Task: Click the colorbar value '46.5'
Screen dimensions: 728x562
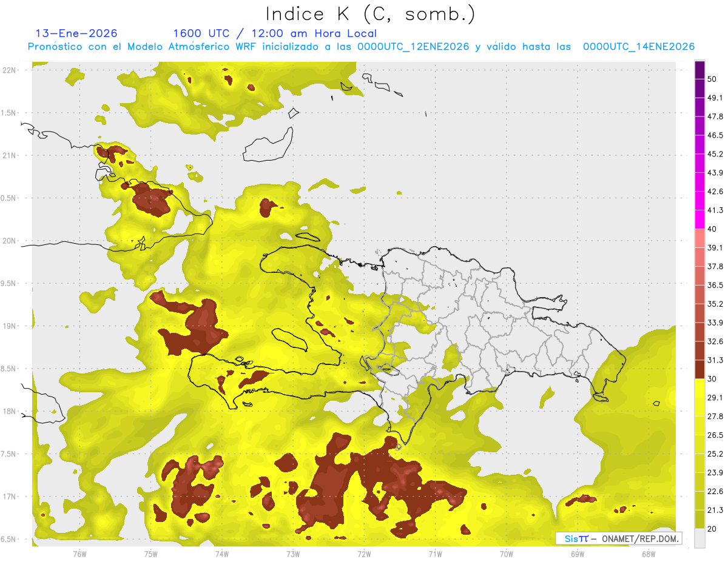Action: pyautogui.click(x=715, y=135)
